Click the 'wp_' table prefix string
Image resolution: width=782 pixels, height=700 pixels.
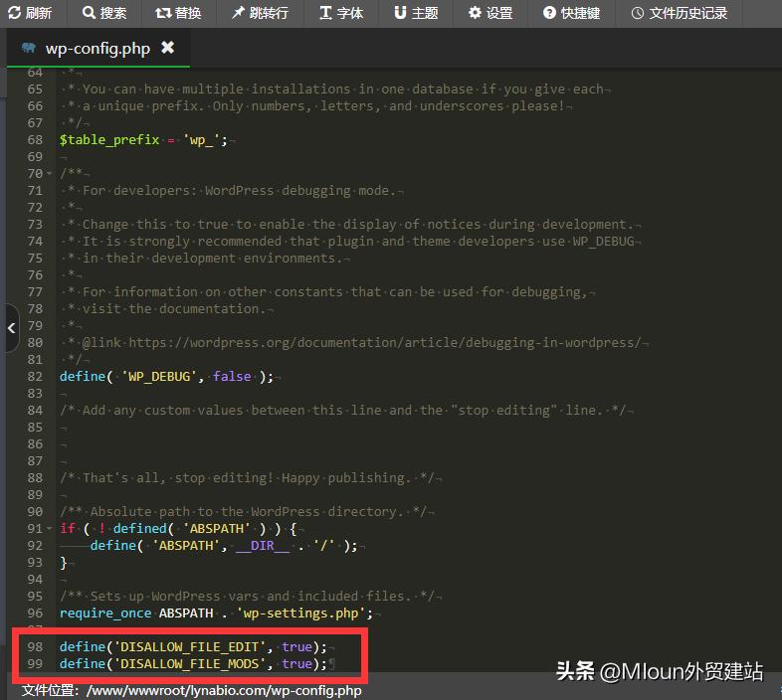203,140
